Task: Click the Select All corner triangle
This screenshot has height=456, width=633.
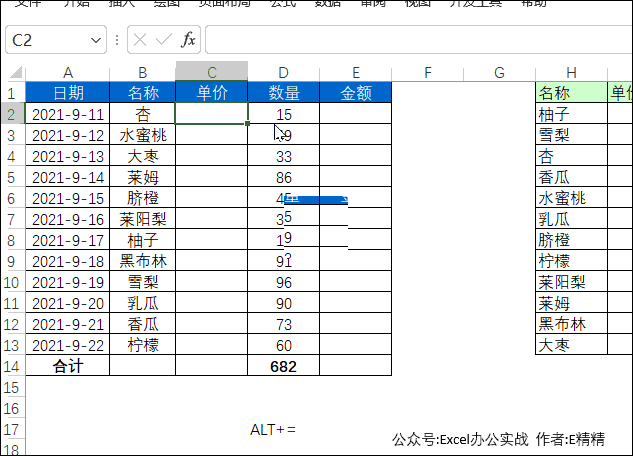Action: [15, 72]
